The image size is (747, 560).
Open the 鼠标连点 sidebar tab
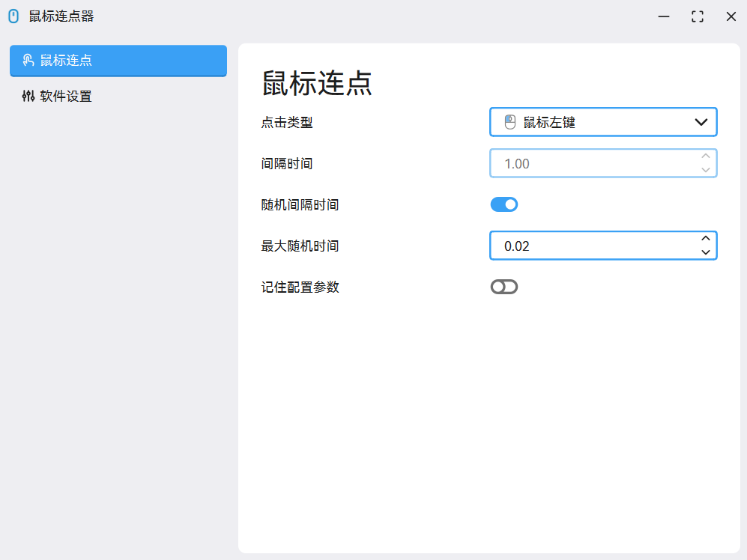[118, 61]
